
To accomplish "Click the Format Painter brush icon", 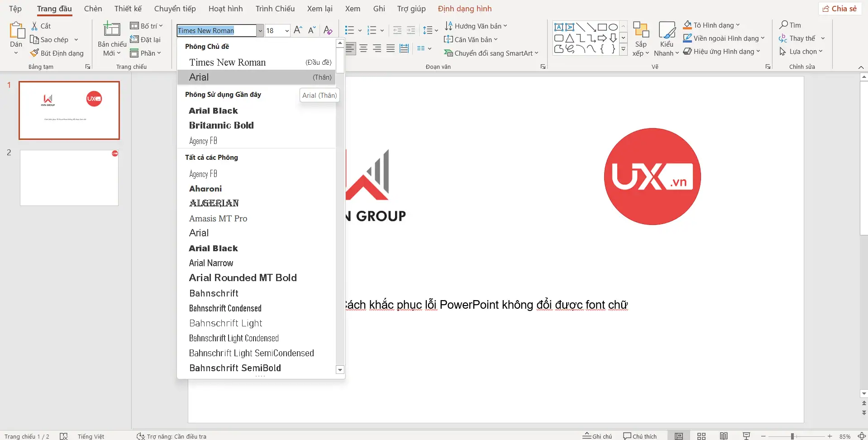I will pyautogui.click(x=34, y=53).
